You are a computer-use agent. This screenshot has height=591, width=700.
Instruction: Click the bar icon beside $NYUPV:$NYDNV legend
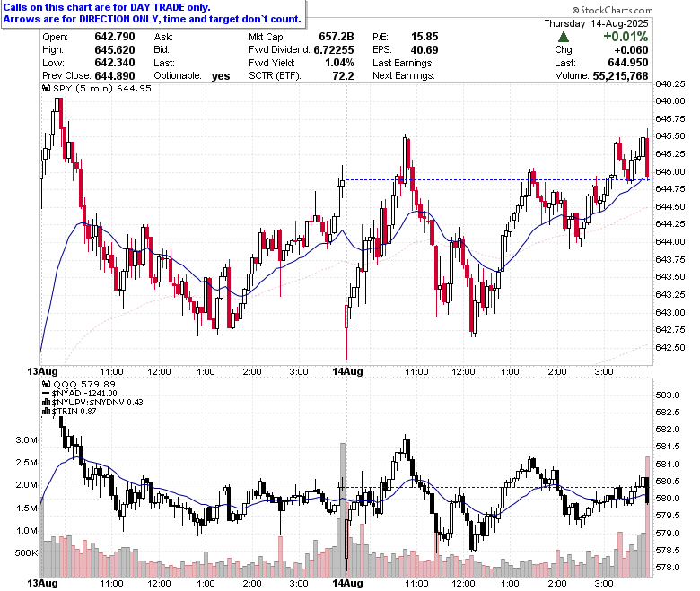[46, 403]
